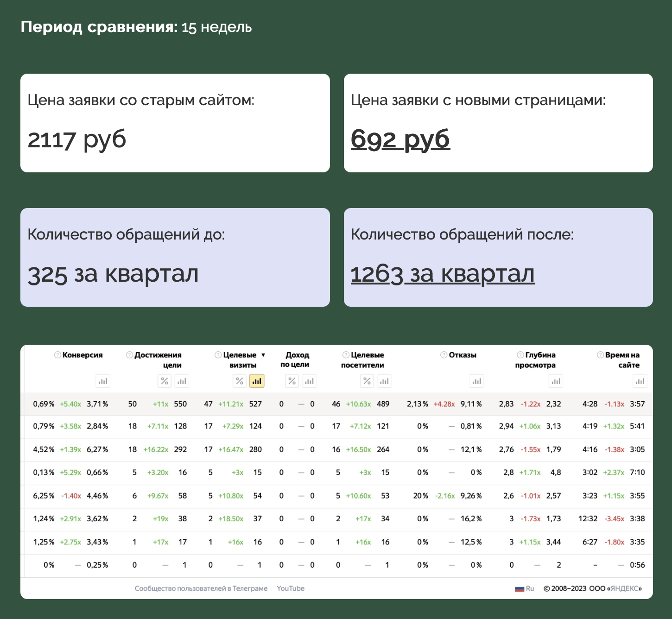
Task: Click the help icon beside Отказы
Action: point(444,355)
